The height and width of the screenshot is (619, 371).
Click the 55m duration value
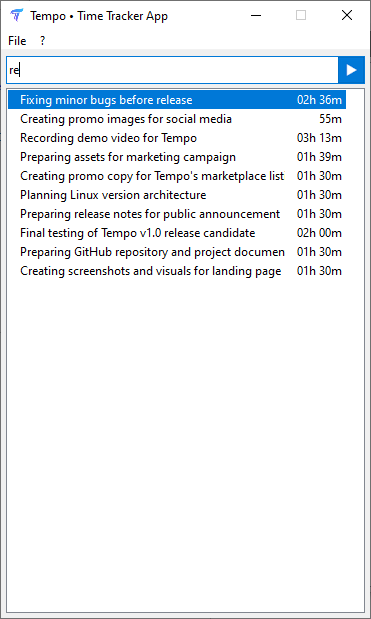tap(331, 119)
